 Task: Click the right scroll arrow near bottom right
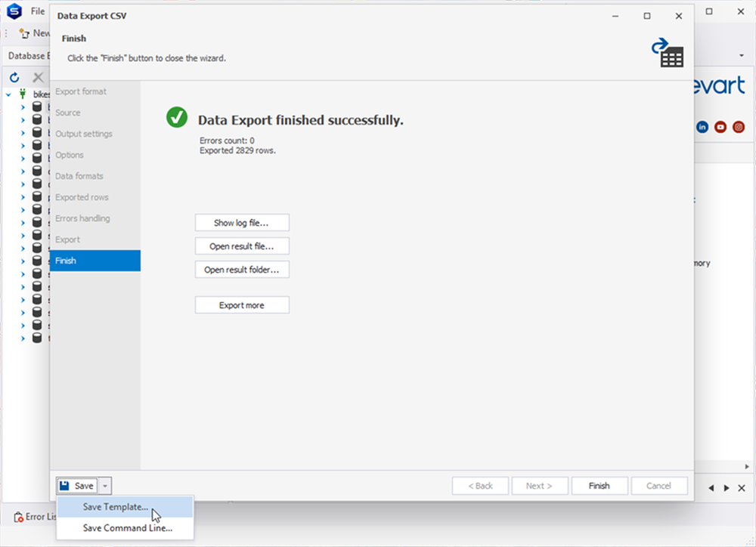pyautogui.click(x=726, y=488)
